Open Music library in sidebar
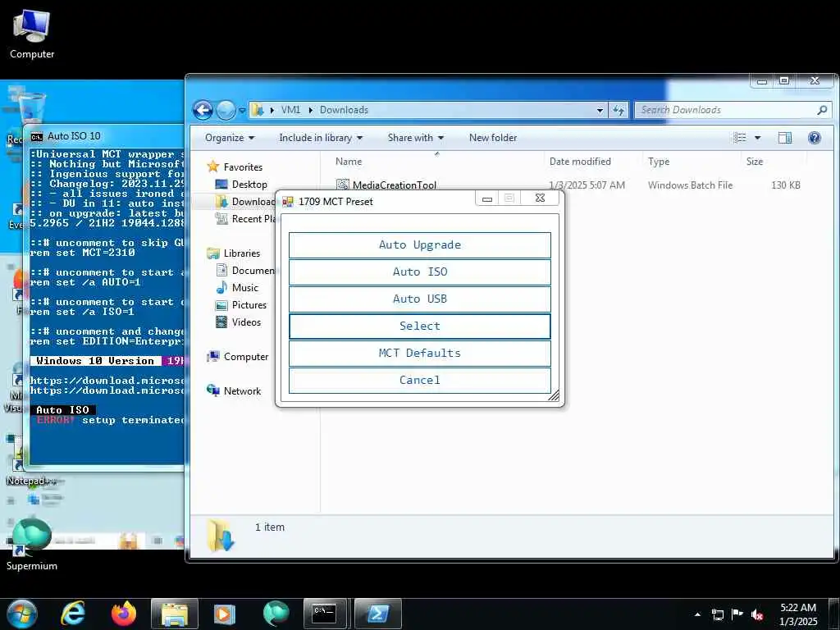The height and width of the screenshot is (630, 840). click(244, 288)
